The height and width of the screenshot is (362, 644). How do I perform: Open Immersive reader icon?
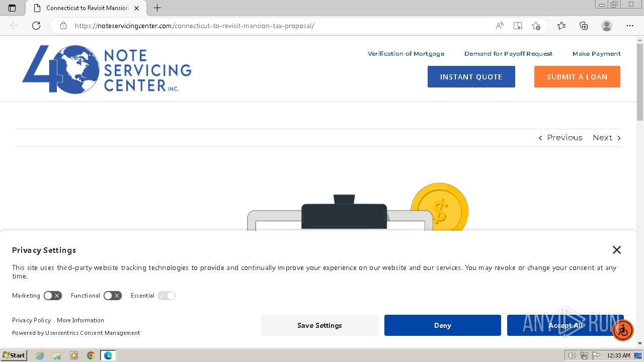tap(518, 26)
